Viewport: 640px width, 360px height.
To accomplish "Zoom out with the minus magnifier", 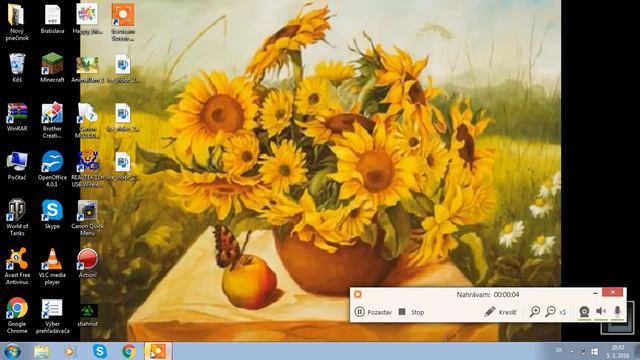I will [x=551, y=312].
